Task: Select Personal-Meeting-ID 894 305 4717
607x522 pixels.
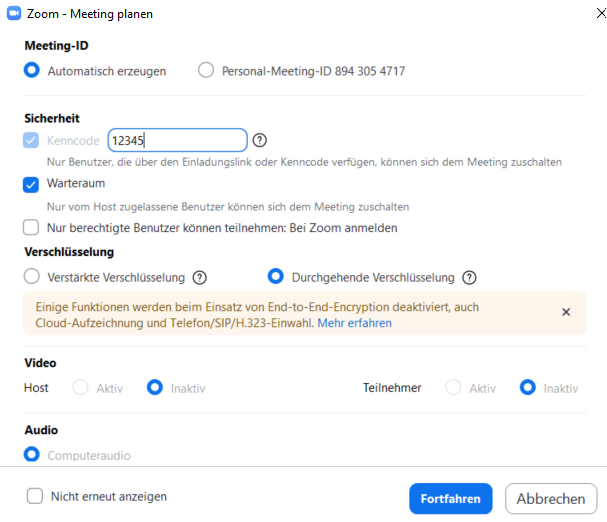Action: pyautogui.click(x=206, y=70)
